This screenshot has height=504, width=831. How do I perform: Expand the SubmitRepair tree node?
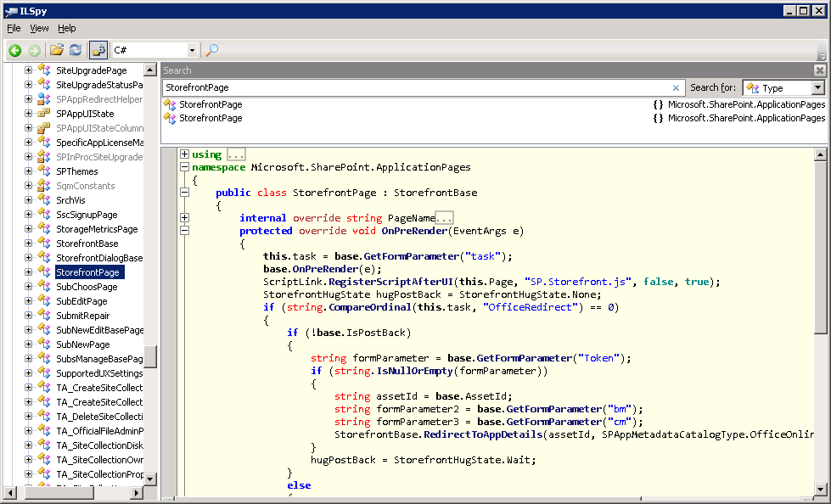tap(29, 316)
